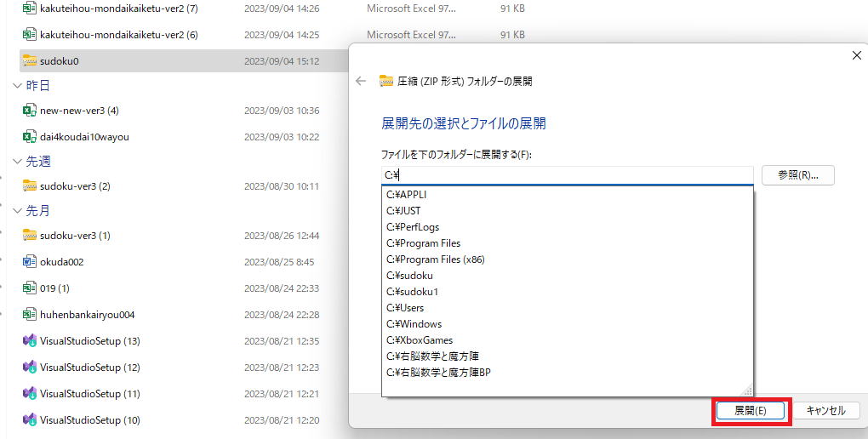Choose C:¥Program Files suggestion
Image resolution: width=868 pixels, height=439 pixels.
click(x=568, y=243)
